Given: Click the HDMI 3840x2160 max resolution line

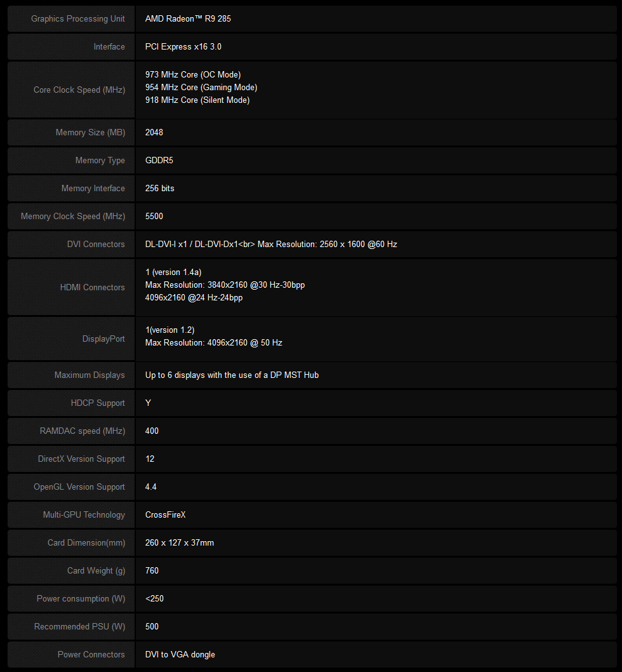Looking at the screenshot, I should pyautogui.click(x=225, y=285).
